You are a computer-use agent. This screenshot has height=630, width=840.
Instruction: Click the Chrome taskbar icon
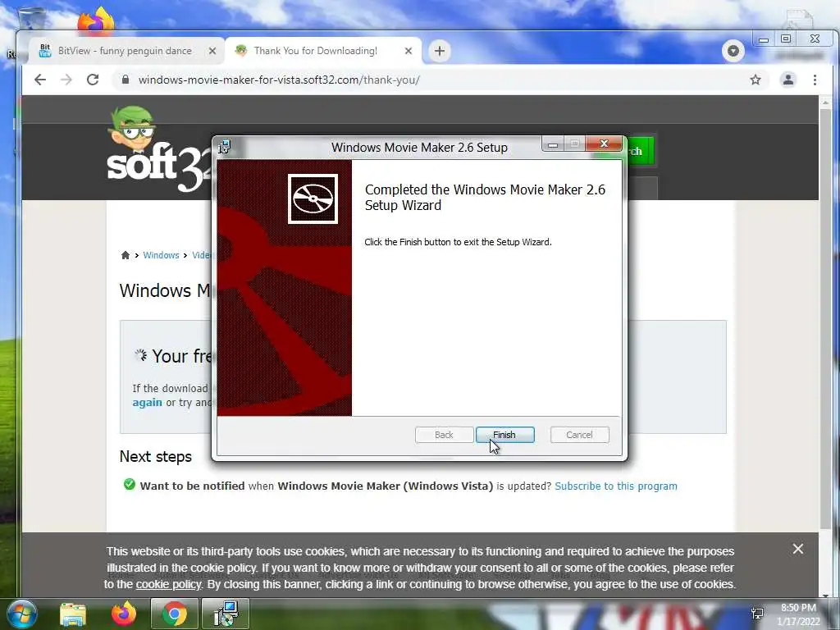174,614
